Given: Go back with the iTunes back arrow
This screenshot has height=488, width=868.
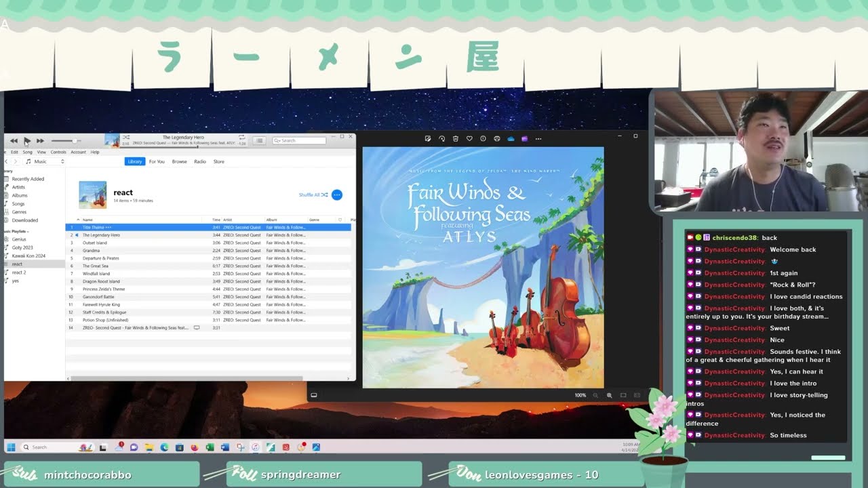Looking at the screenshot, I should [x=7, y=161].
